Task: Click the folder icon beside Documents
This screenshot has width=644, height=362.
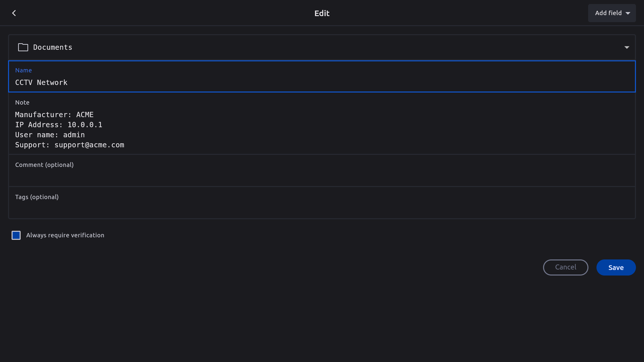Action: pos(23,47)
